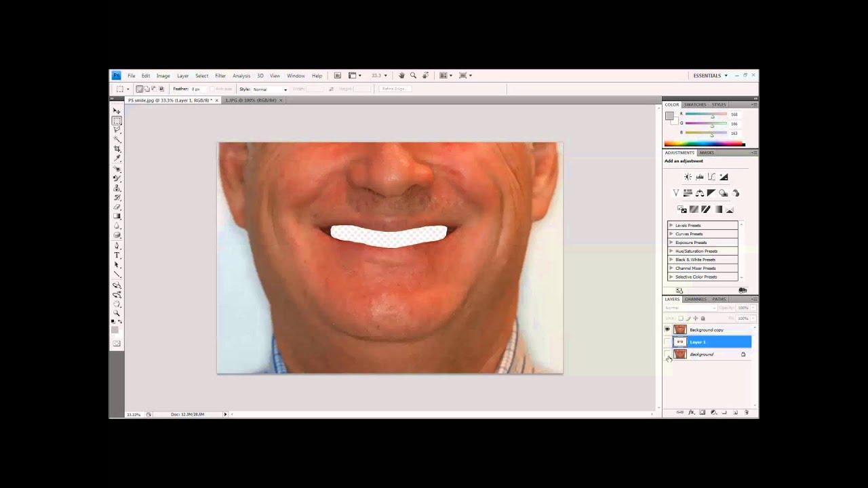The height and width of the screenshot is (488, 868).
Task: Click the Curves adjustment icon
Action: [711, 177]
